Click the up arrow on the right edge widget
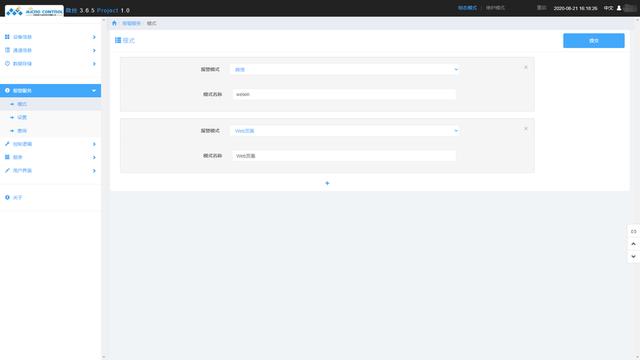640x360 pixels. pyautogui.click(x=633, y=244)
